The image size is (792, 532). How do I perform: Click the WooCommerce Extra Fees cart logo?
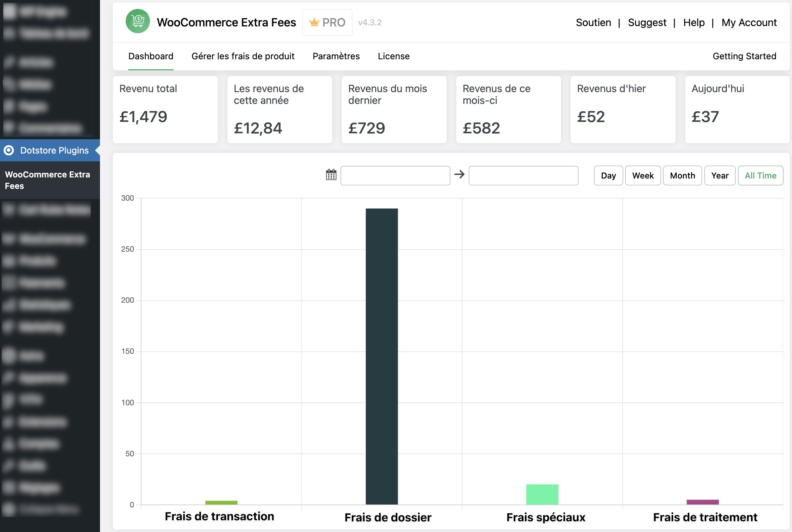tap(138, 21)
